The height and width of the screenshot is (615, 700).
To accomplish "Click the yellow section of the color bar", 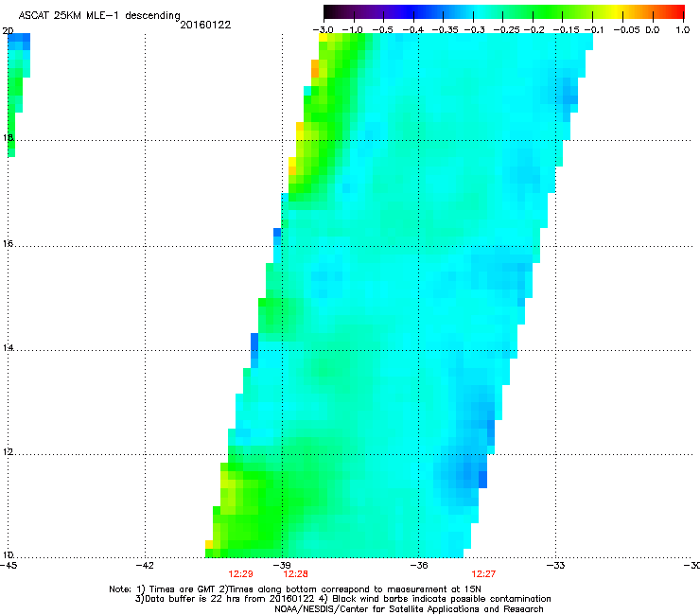I will tap(616, 12).
